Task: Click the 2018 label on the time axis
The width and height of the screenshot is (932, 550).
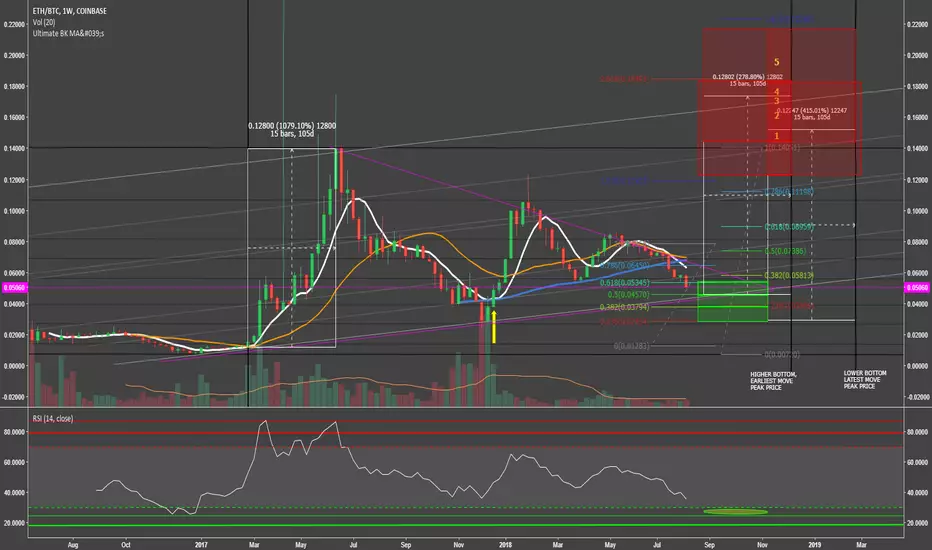Action: click(x=505, y=544)
